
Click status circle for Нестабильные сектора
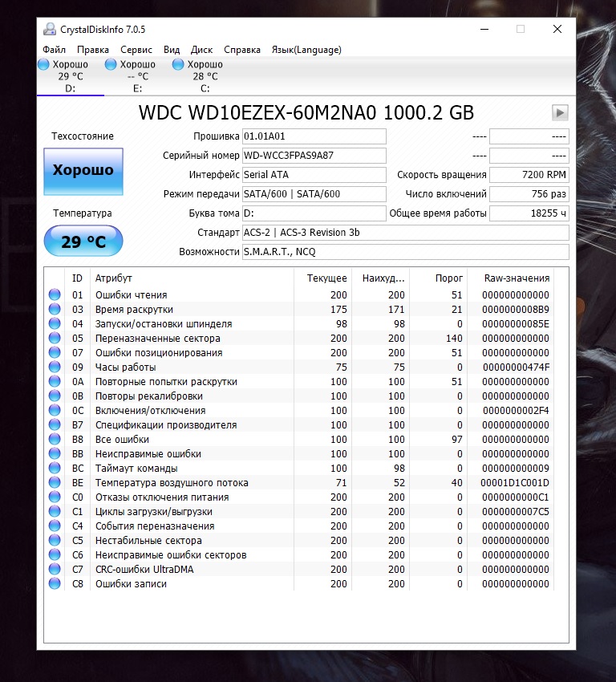(55, 540)
